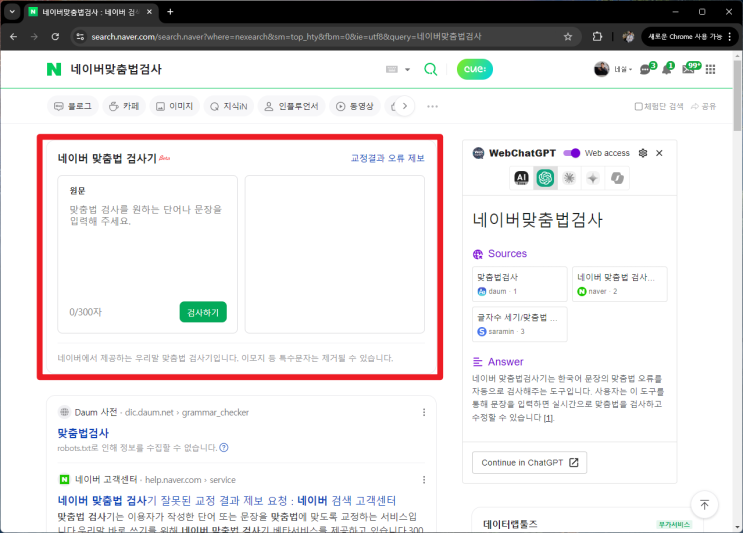Screen dimensions: 743x533
Task: Select the Gemini sparkle model icon
Action: coord(593,178)
